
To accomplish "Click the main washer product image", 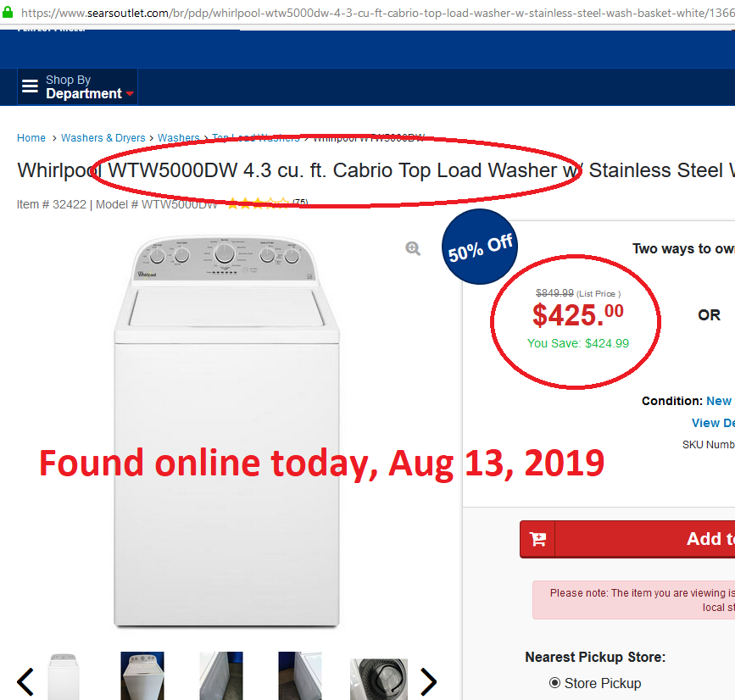I will pyautogui.click(x=226, y=432).
